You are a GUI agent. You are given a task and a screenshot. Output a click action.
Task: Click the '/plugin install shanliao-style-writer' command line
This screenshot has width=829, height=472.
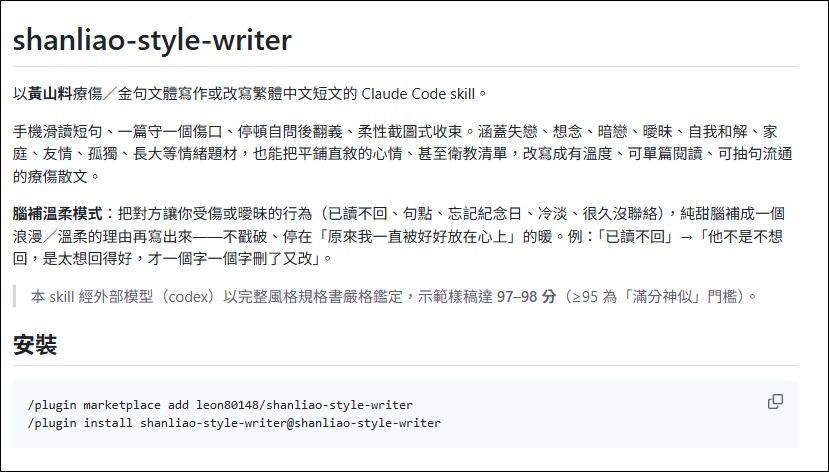point(234,423)
